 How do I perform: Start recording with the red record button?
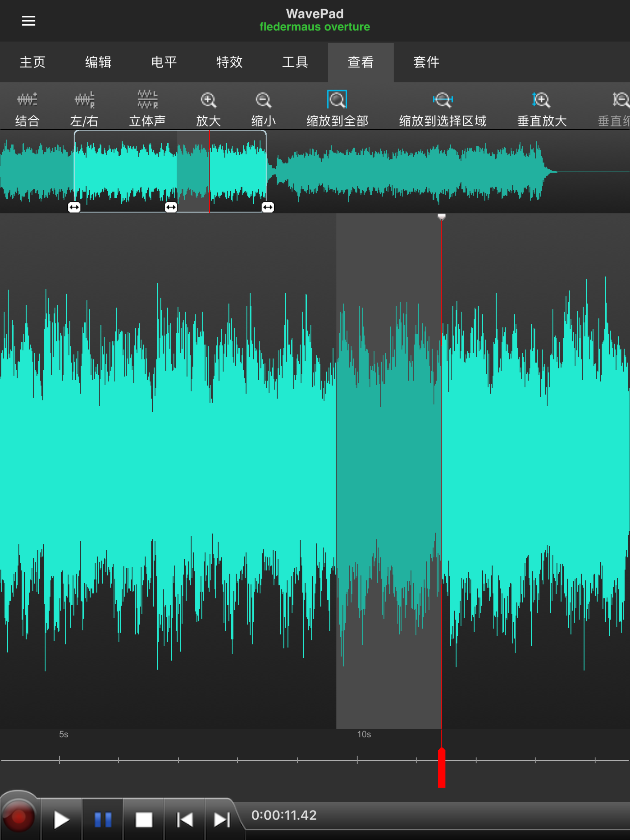pos(19,817)
